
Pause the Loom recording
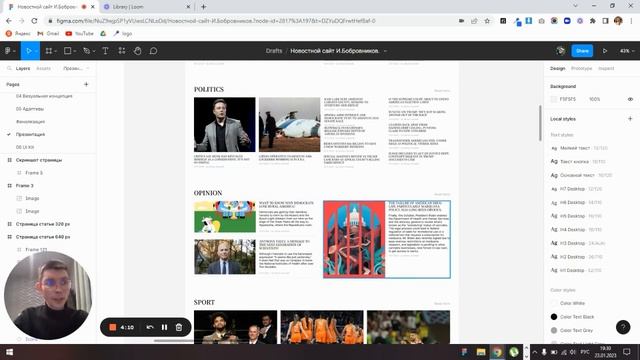pos(164,327)
